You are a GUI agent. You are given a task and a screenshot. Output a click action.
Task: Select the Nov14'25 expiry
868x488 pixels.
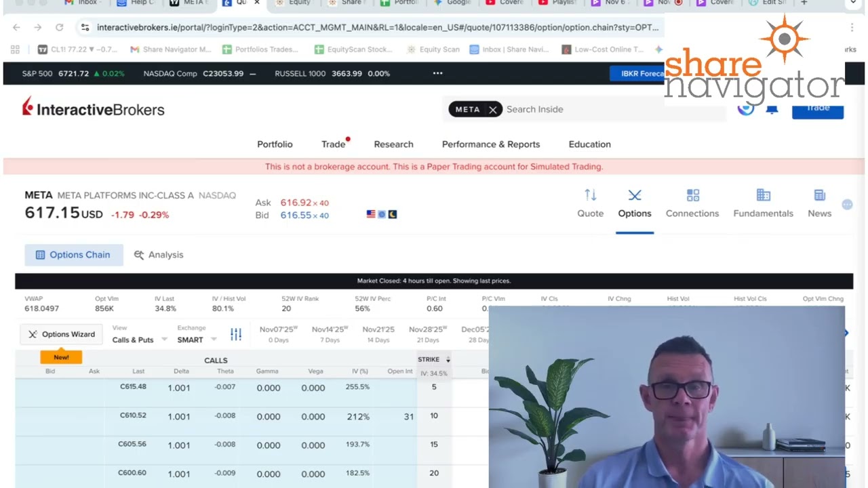click(x=330, y=334)
